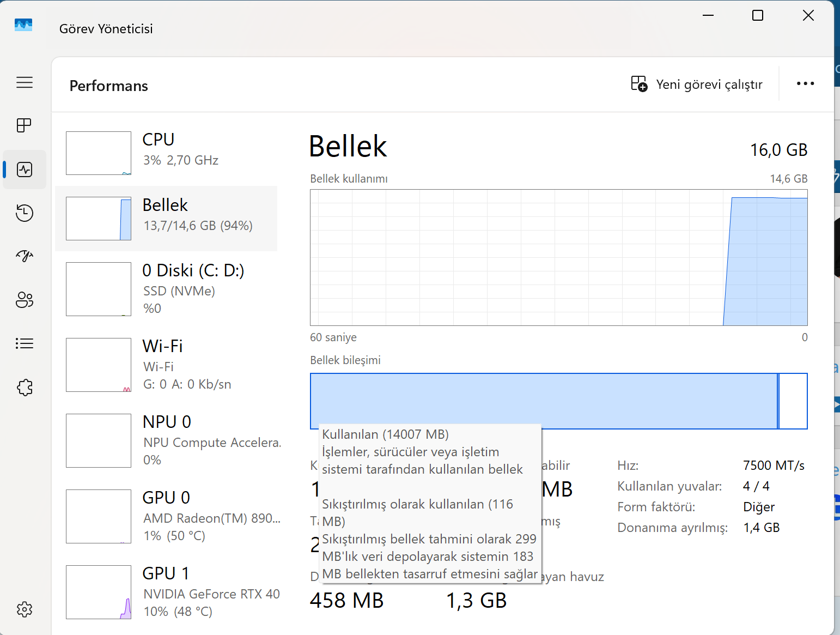Click 'Yeni görevi çalıştır' button

pyautogui.click(x=696, y=84)
